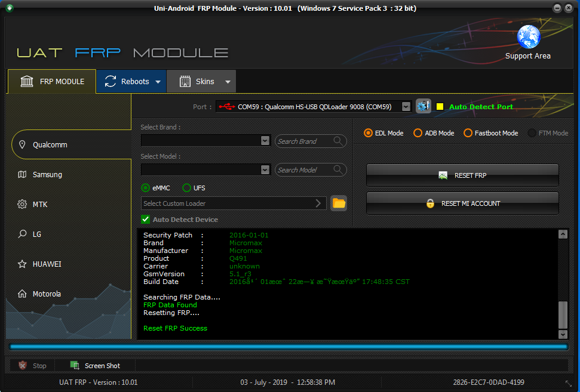Select FTM Mode radio button

(x=532, y=133)
